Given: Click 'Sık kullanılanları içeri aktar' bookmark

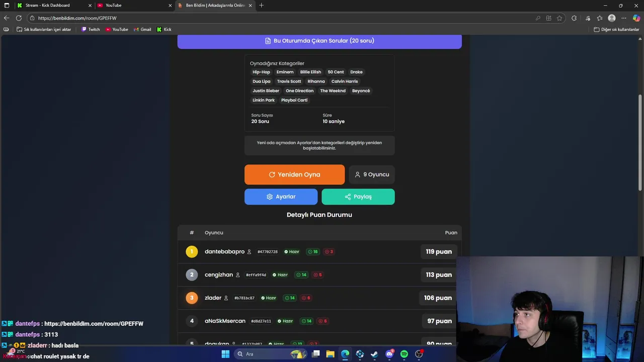Looking at the screenshot, I should tap(44, 29).
